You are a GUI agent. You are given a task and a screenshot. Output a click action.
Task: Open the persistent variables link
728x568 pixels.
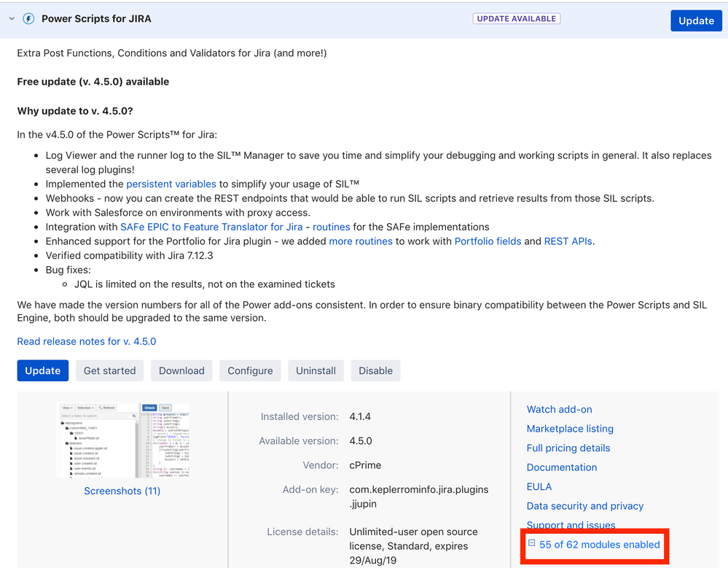point(171,184)
